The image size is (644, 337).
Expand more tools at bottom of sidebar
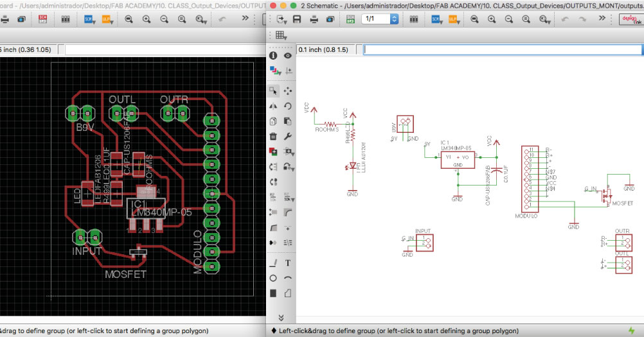click(281, 318)
